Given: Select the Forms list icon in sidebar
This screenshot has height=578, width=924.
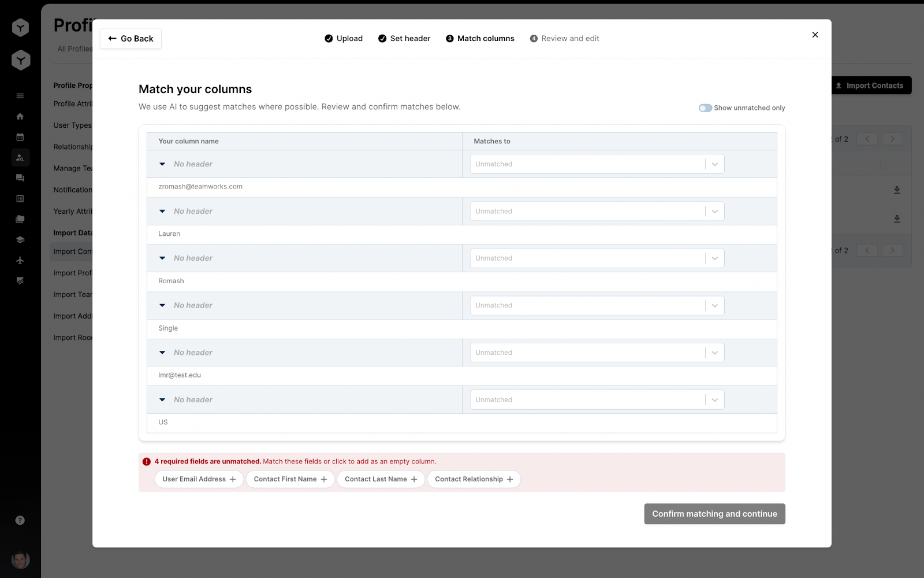Looking at the screenshot, I should point(20,198).
